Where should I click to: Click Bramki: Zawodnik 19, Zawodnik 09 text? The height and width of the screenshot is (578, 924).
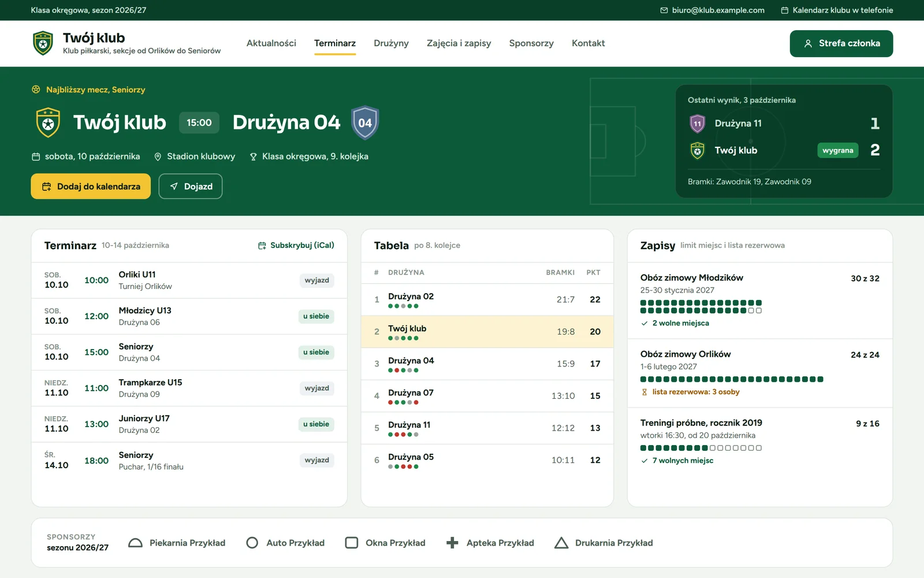click(750, 181)
